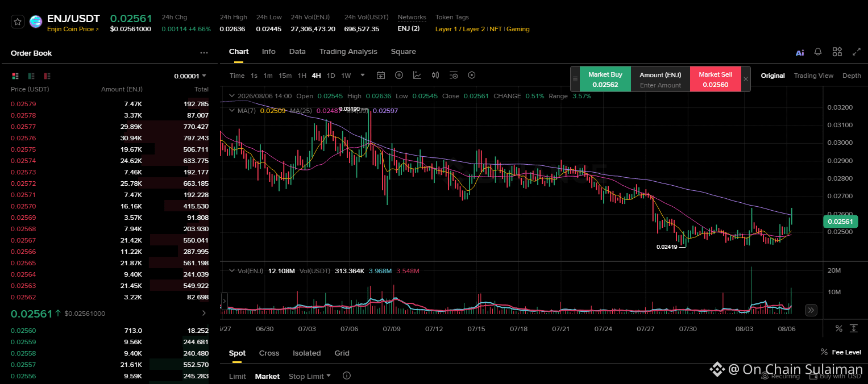This screenshot has width=868, height=384.
Task: Choose the Limit order type
Action: tap(238, 376)
